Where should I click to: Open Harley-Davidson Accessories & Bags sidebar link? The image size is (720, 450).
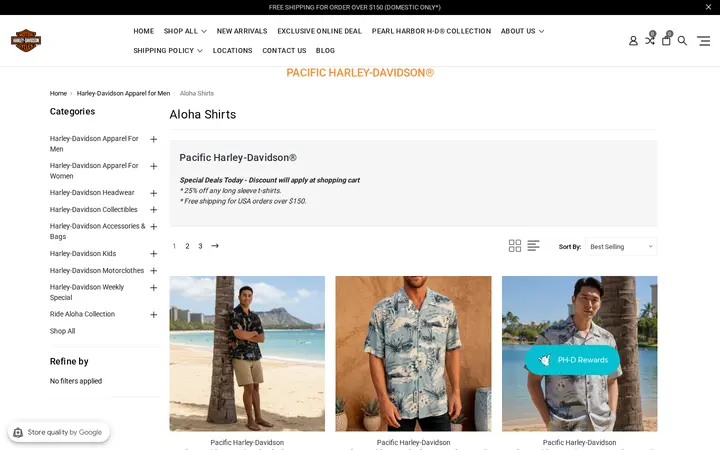pyautogui.click(x=97, y=231)
